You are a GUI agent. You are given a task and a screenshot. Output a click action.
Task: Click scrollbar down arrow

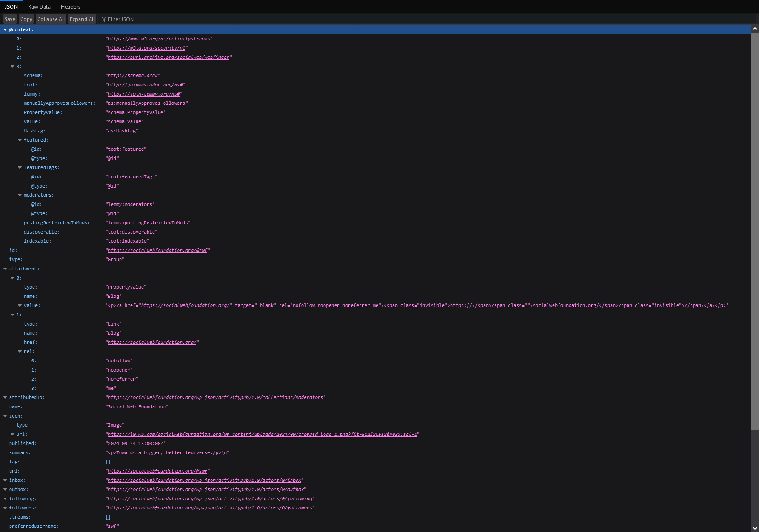click(x=755, y=528)
